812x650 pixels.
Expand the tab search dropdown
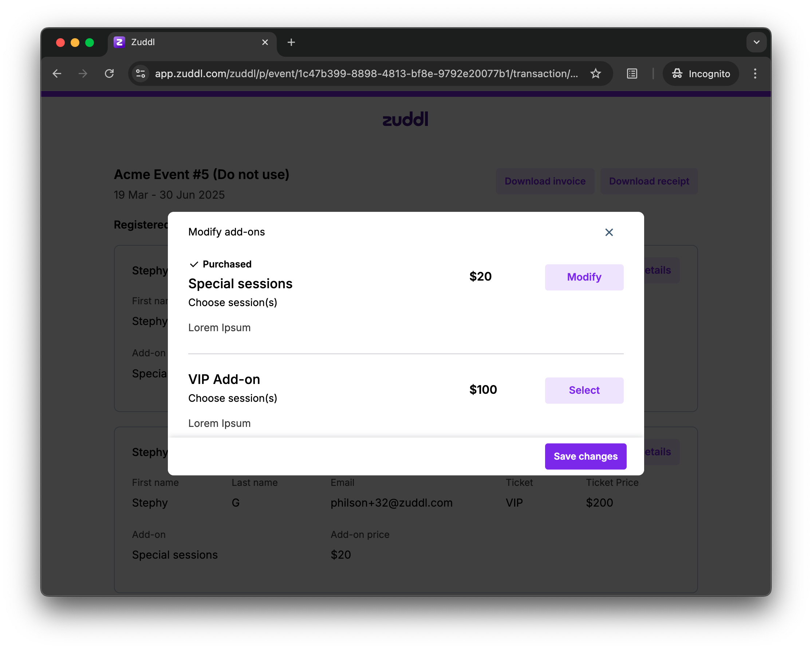tap(756, 43)
